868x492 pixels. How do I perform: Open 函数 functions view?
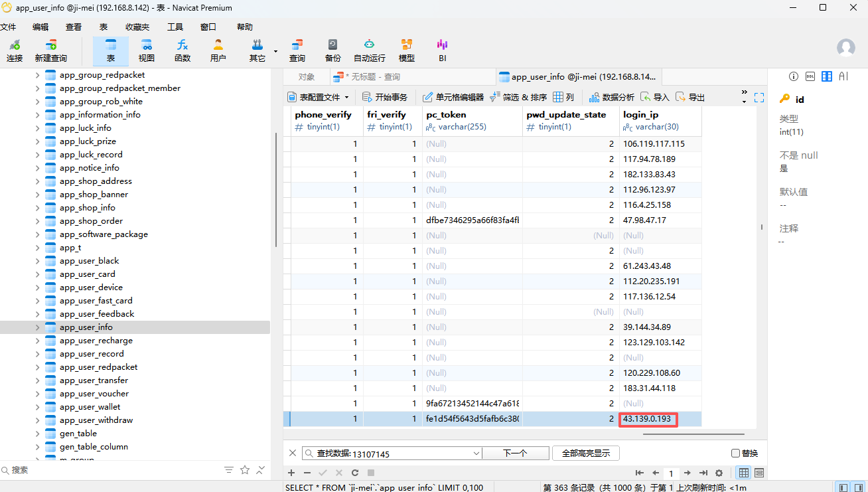click(x=182, y=50)
